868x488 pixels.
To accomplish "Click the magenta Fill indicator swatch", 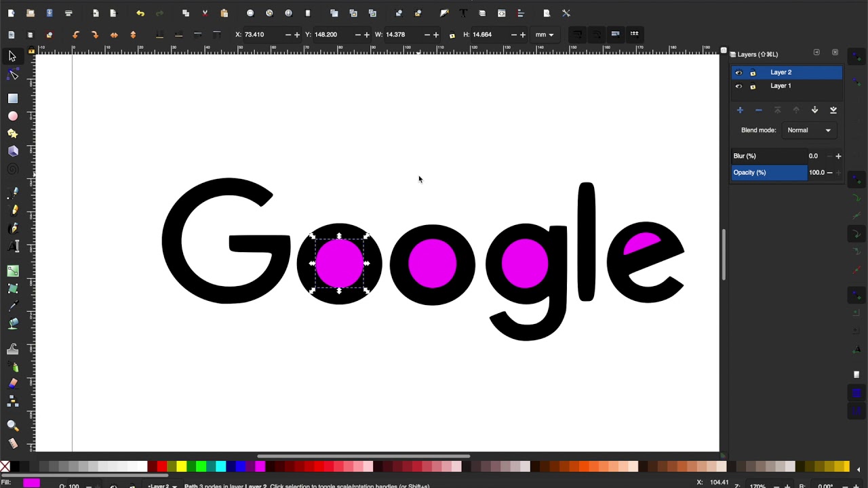I will (x=31, y=483).
